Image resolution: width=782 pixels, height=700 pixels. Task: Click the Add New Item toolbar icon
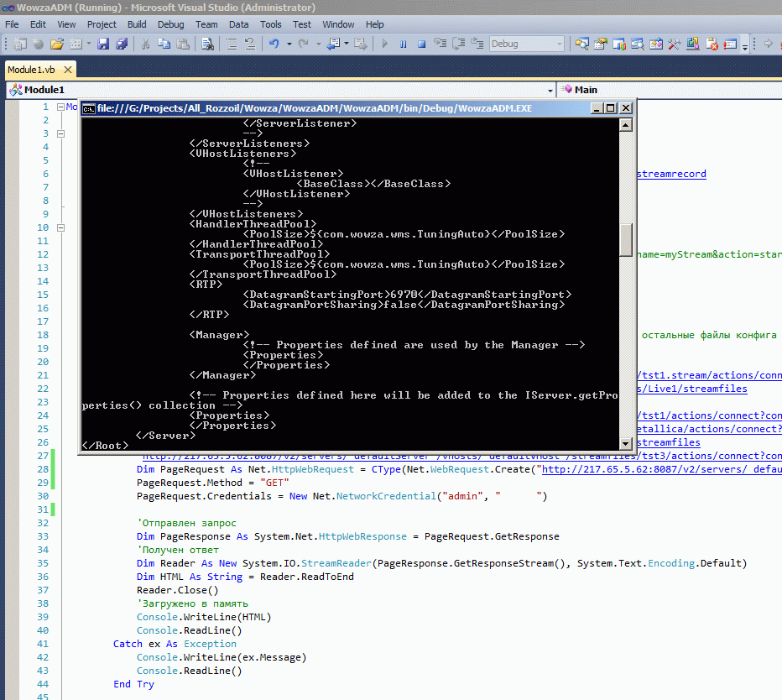(x=76, y=44)
